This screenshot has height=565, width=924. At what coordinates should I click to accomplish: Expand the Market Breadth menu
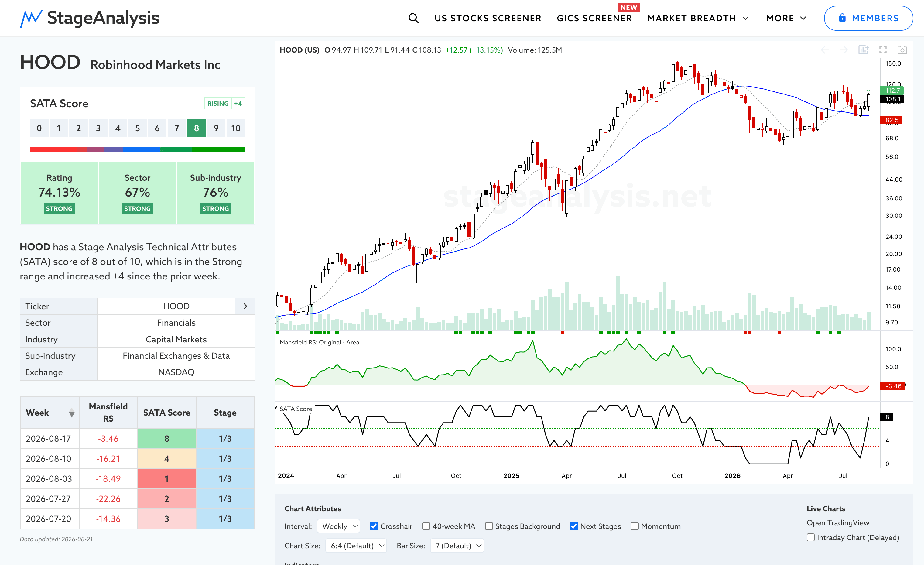click(x=698, y=18)
